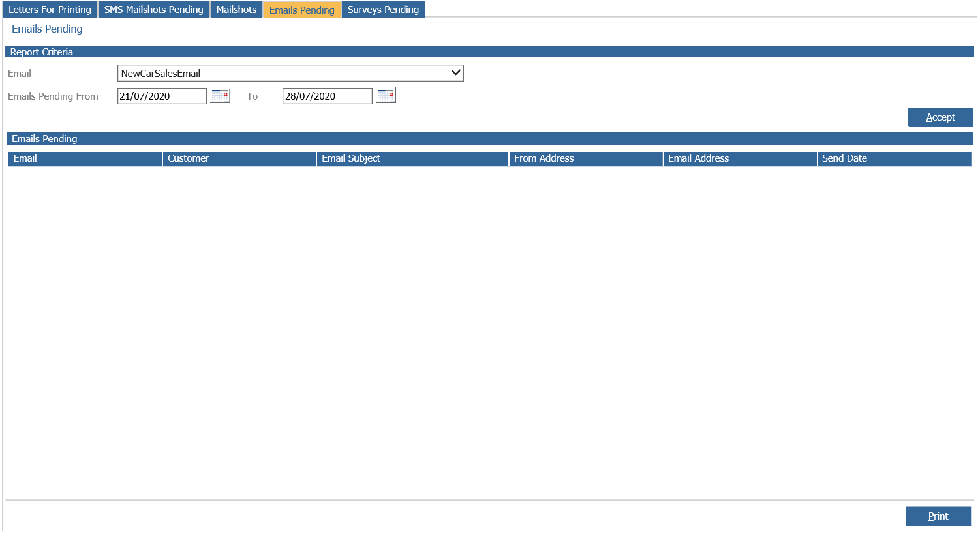980x534 pixels.
Task: Open the To date calendar picker
Action: point(386,96)
